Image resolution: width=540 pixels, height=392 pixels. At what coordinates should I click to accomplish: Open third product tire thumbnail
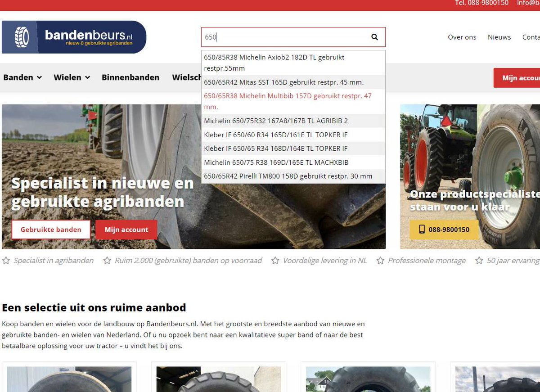click(x=368, y=379)
